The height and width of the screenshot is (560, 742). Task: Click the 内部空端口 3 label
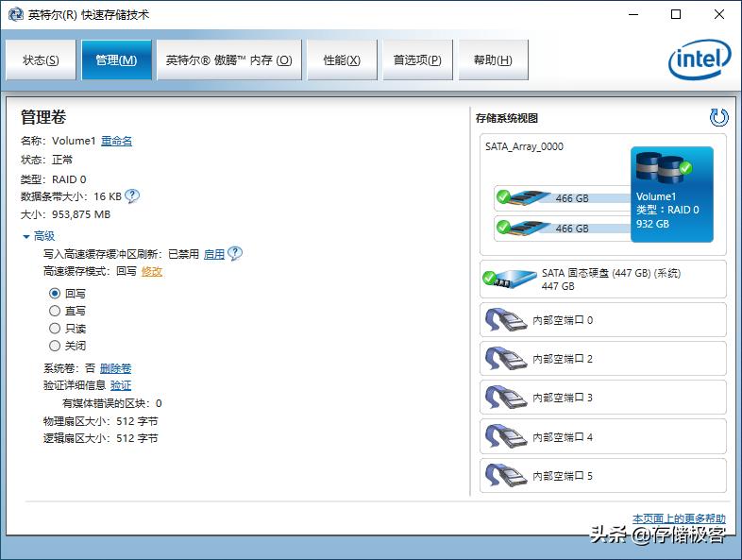563,399
